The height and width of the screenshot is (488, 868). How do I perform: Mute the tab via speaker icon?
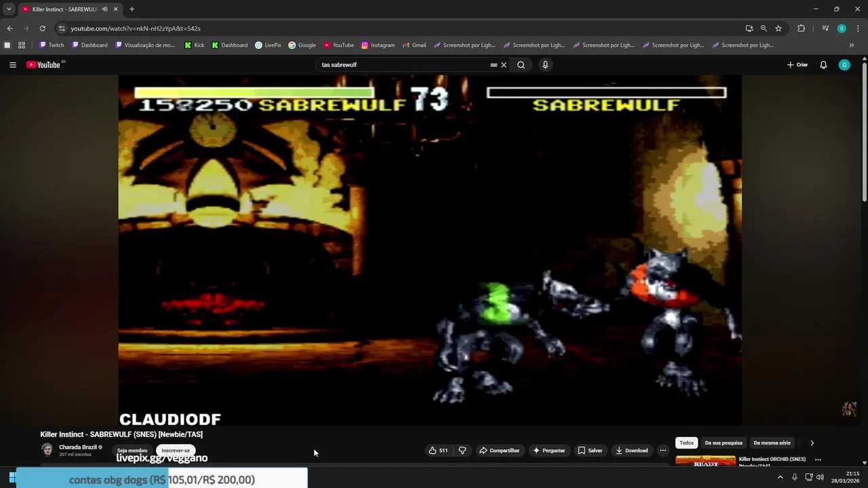[104, 9]
